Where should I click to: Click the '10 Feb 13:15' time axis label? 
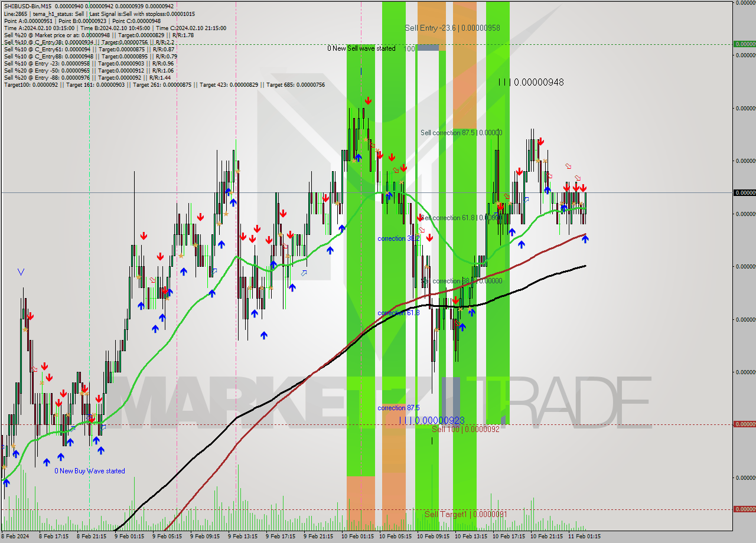click(471, 537)
